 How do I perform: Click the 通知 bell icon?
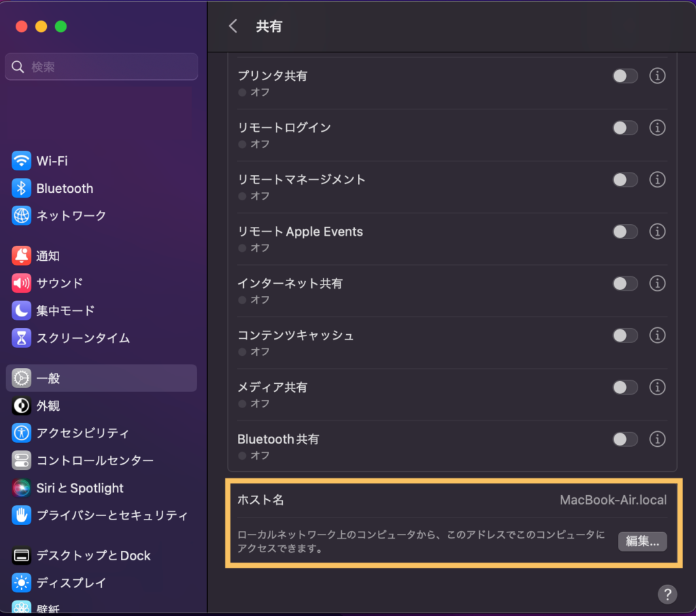(x=21, y=256)
